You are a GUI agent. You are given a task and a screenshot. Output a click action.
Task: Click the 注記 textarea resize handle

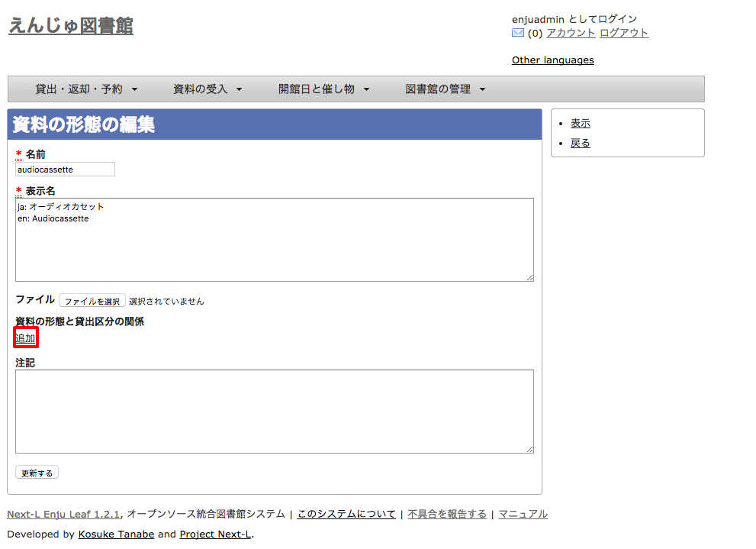(x=530, y=450)
